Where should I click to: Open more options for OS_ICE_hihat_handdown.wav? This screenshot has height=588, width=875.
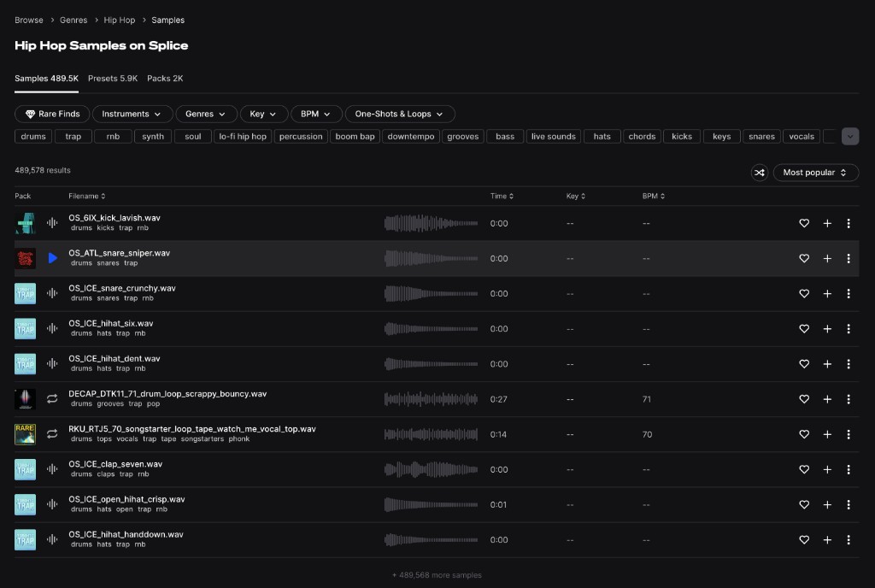(849, 539)
